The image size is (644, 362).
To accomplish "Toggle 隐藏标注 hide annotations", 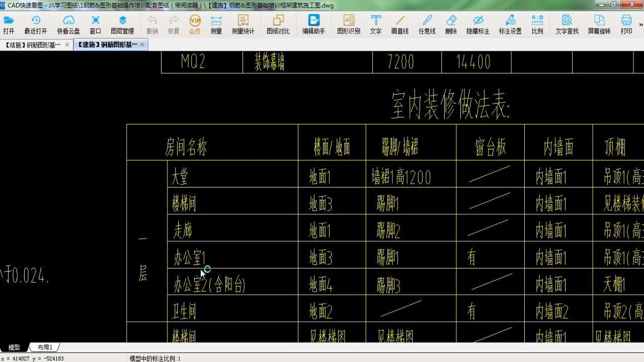I will (478, 24).
